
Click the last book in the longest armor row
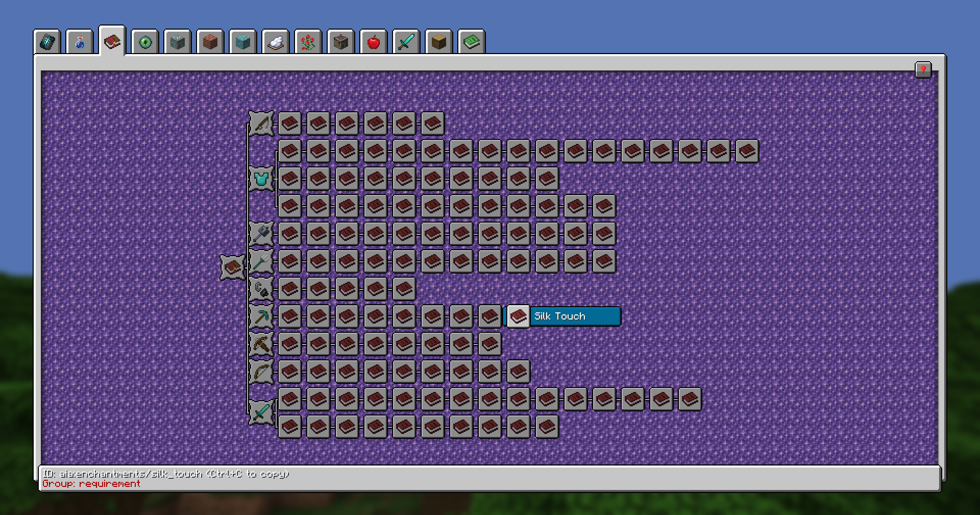click(x=747, y=151)
